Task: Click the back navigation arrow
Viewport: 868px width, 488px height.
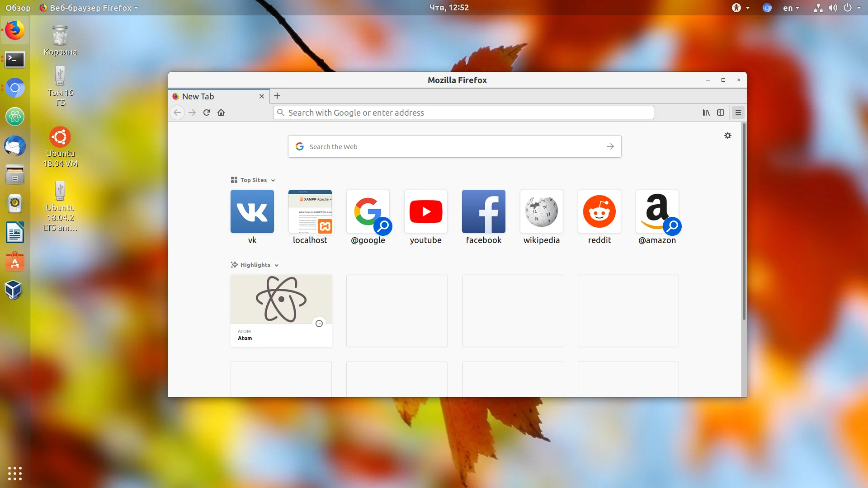Action: pos(177,113)
